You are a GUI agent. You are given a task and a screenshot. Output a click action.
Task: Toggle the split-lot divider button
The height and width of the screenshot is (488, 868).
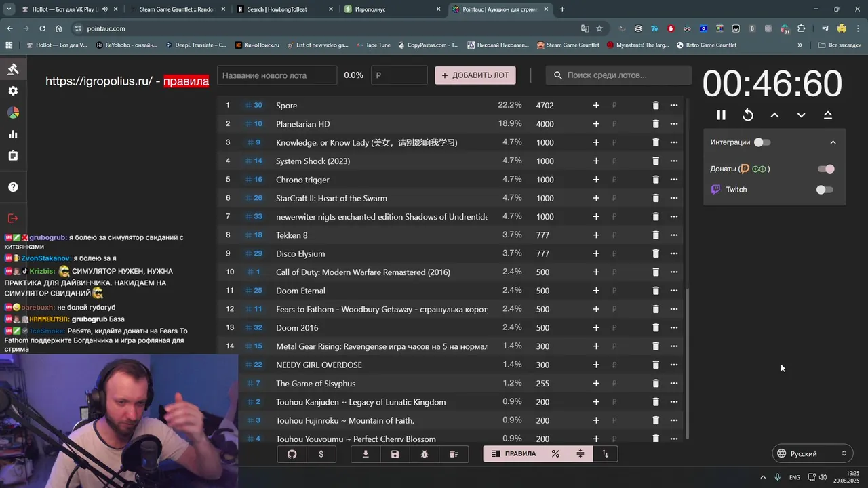point(580,454)
